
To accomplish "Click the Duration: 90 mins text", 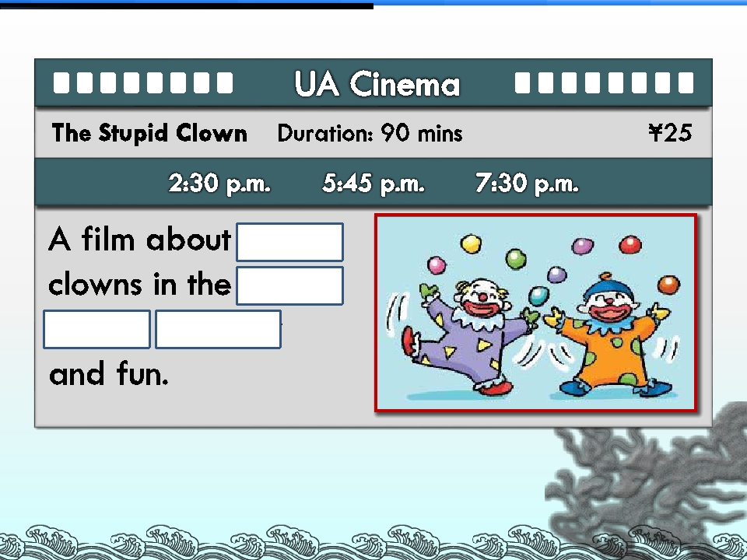I will [370, 133].
